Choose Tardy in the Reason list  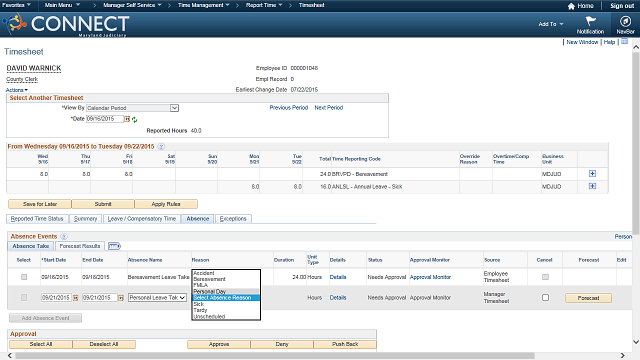point(226,310)
